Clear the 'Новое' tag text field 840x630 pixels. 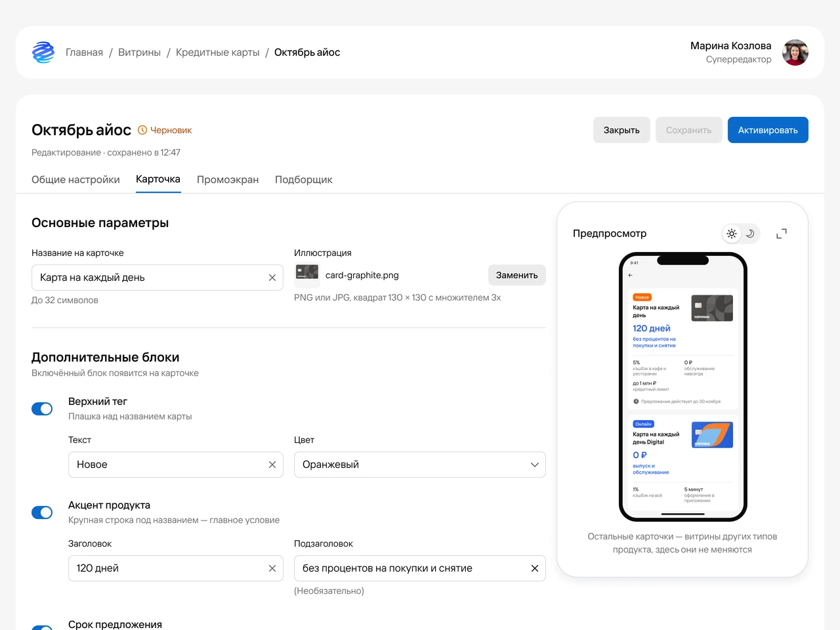(x=272, y=465)
